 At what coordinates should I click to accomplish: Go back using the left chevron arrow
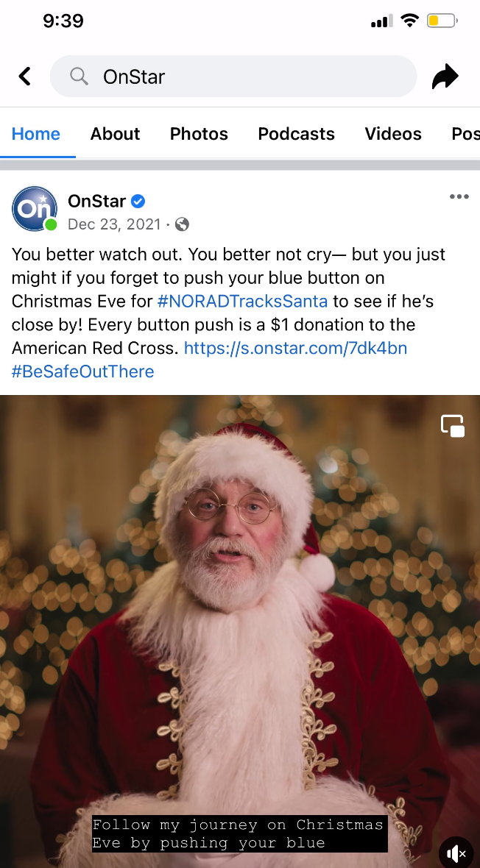[x=24, y=77]
